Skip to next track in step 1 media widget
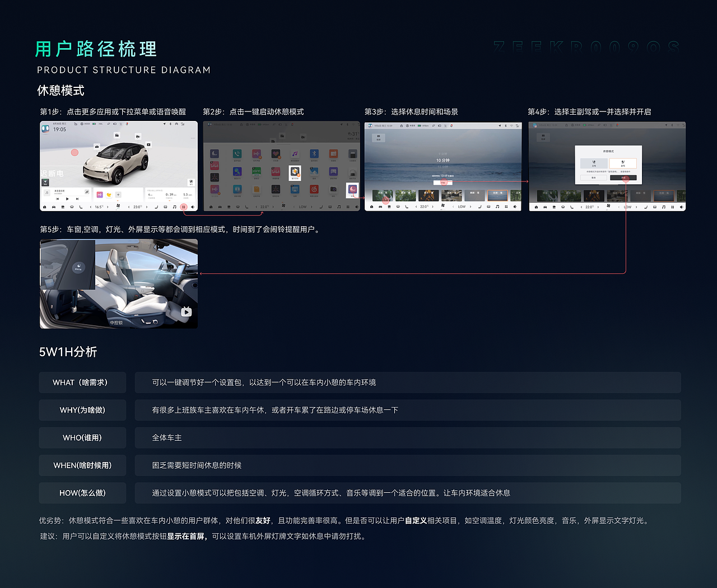The height and width of the screenshot is (588, 717). 77,199
